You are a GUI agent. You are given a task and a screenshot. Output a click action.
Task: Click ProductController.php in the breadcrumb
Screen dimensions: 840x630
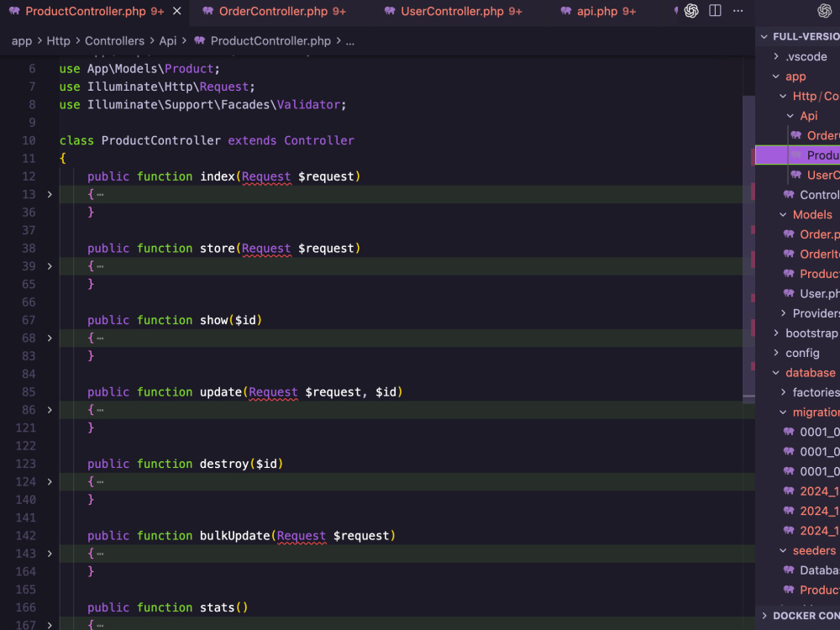coord(270,41)
